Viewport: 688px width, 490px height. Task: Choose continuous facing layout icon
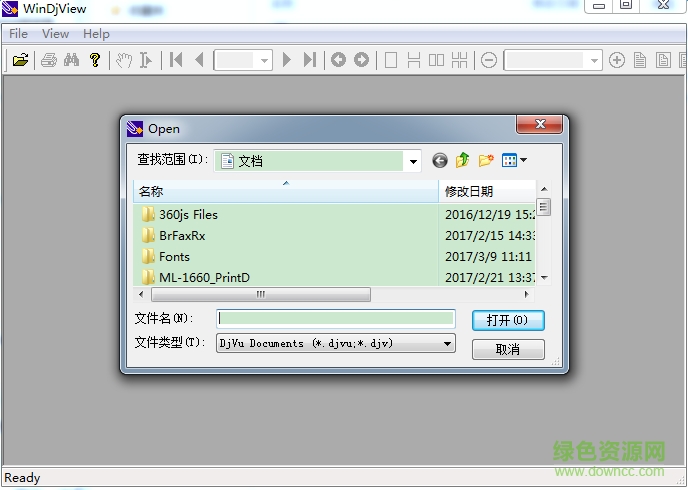[459, 60]
